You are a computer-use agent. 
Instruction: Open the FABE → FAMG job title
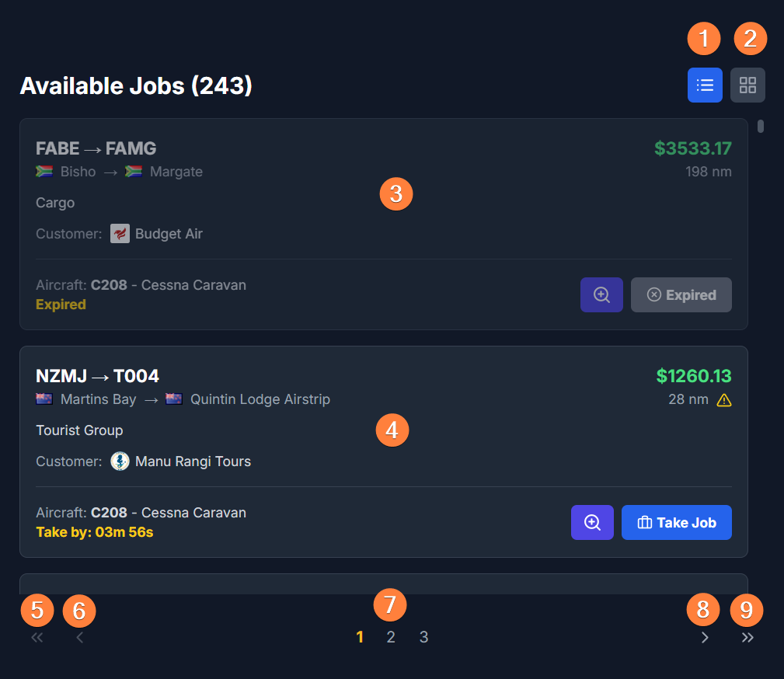pos(96,148)
